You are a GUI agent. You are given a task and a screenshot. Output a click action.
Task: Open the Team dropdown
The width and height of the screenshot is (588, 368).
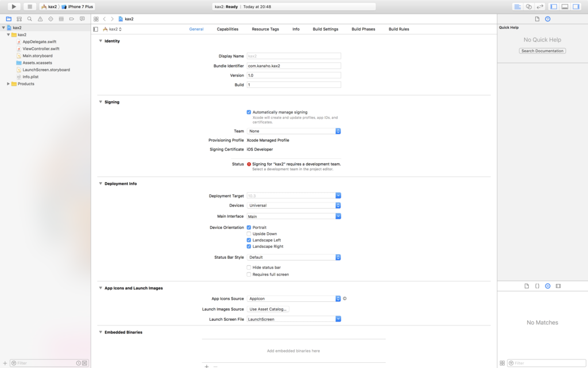click(x=293, y=131)
